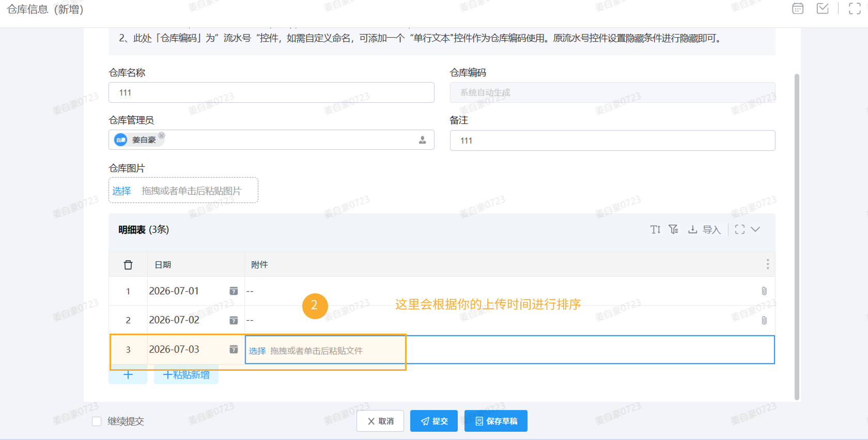This screenshot has height=440, width=868.
Task: Click row number 2 in the table
Action: coord(128,320)
